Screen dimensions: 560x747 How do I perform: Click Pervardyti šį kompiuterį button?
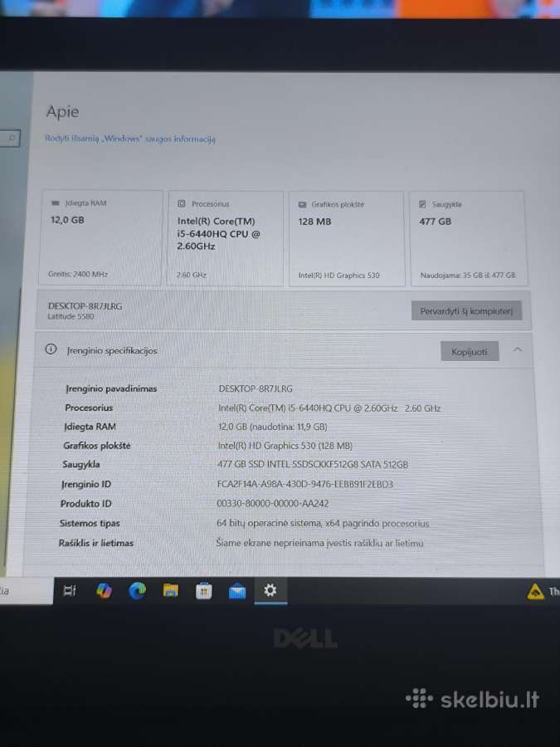(466, 311)
